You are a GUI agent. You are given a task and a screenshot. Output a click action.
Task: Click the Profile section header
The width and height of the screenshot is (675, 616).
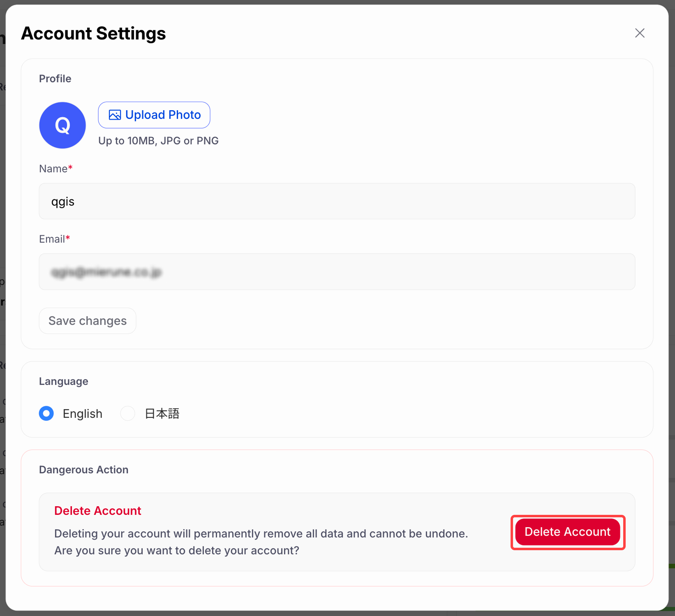pos(55,79)
